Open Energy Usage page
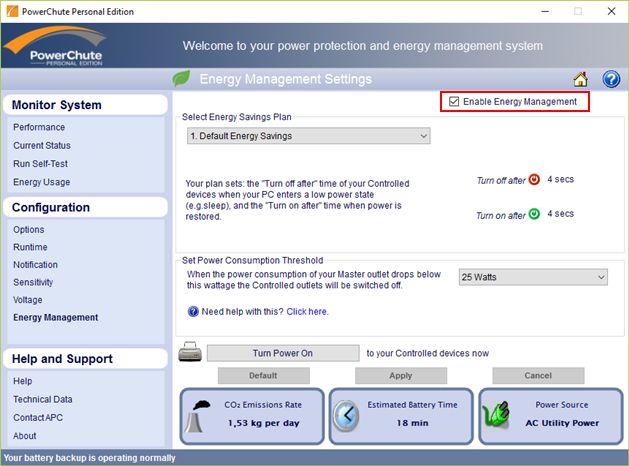This screenshot has width=629, height=466. click(x=41, y=182)
